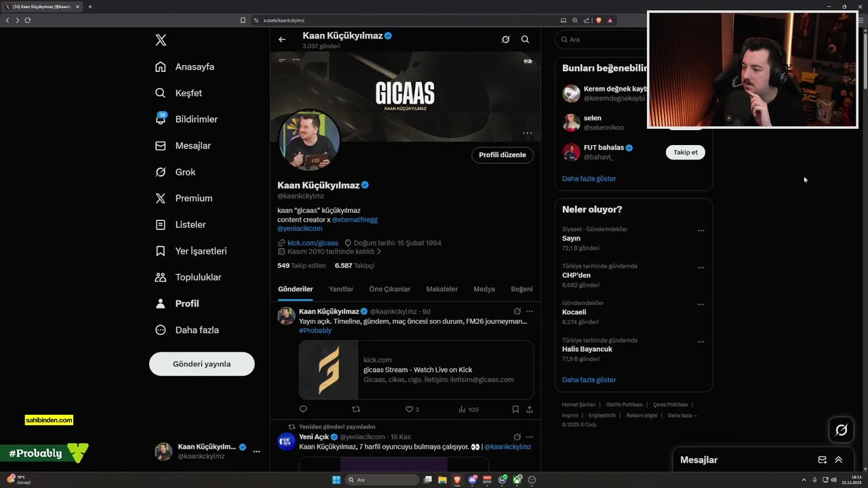Open Brave Shields icon in address bar
Image resolution: width=868 pixels, height=488 pixels.
(x=598, y=20)
